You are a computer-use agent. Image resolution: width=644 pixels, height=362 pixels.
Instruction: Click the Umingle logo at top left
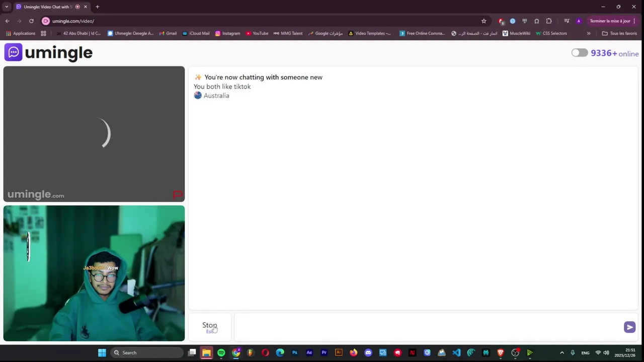click(x=48, y=52)
